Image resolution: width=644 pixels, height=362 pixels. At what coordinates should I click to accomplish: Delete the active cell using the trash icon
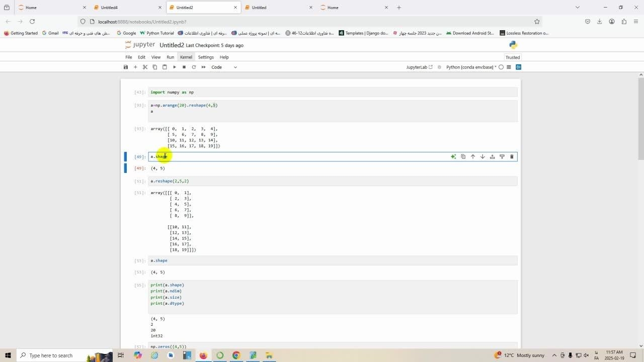[x=512, y=157]
